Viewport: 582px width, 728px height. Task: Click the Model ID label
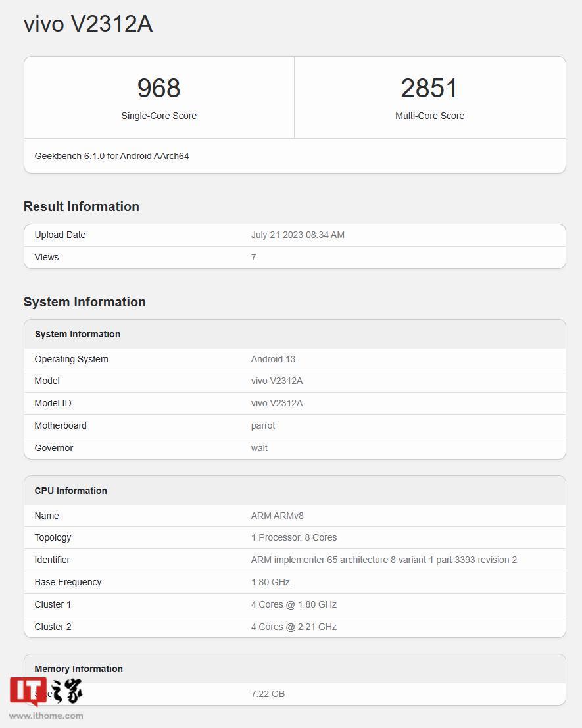(x=53, y=404)
